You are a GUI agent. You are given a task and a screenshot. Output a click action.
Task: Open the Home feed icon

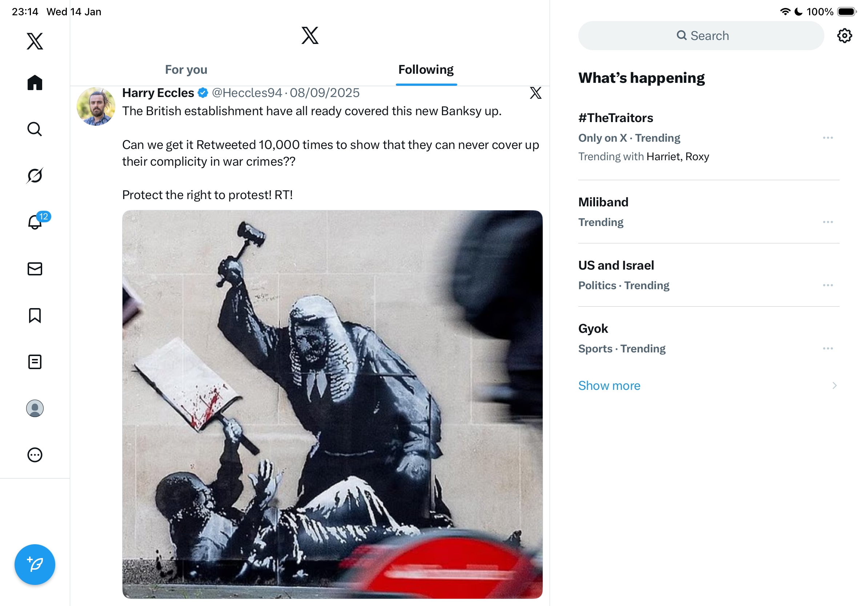pos(35,82)
